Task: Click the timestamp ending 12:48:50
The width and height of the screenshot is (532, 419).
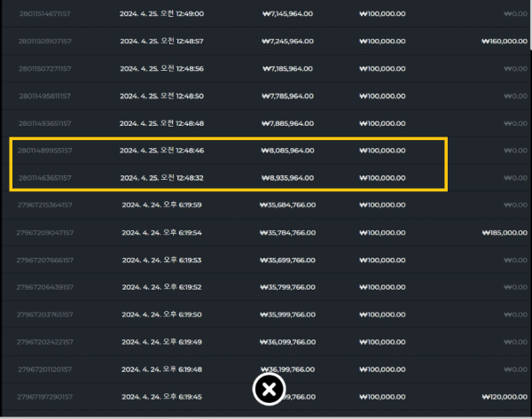Action: point(162,97)
